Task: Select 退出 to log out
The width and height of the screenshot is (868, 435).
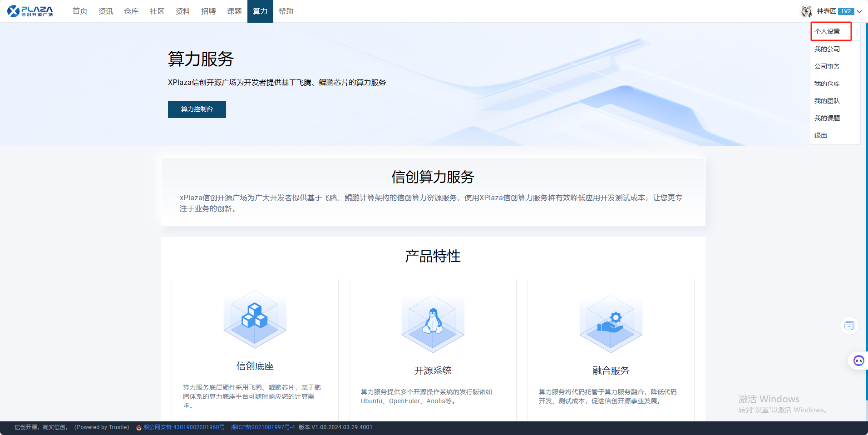Action: pos(820,135)
